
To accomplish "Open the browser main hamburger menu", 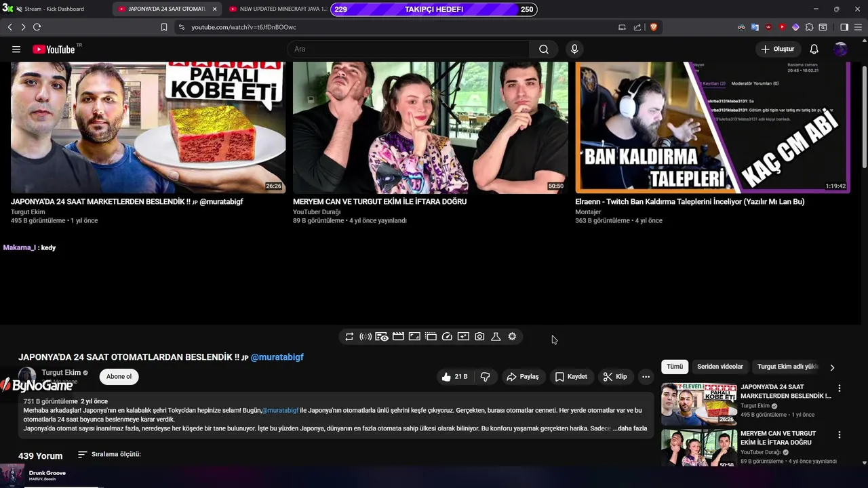I will point(858,27).
